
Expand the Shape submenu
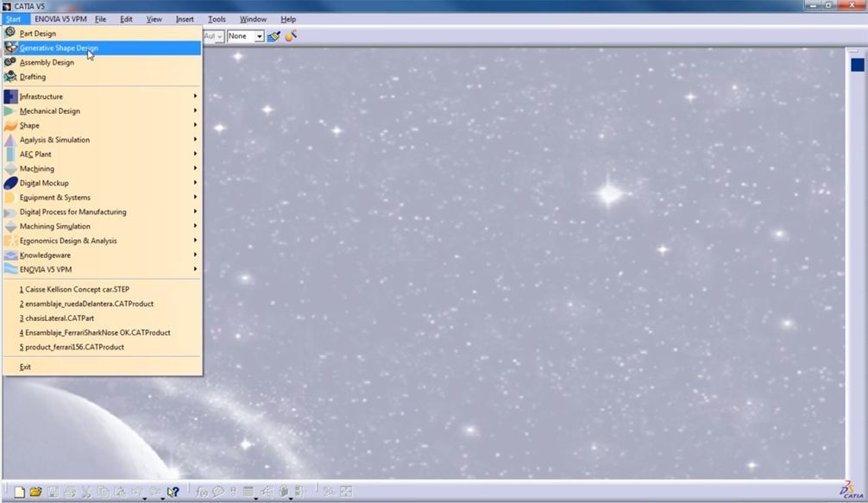[102, 125]
